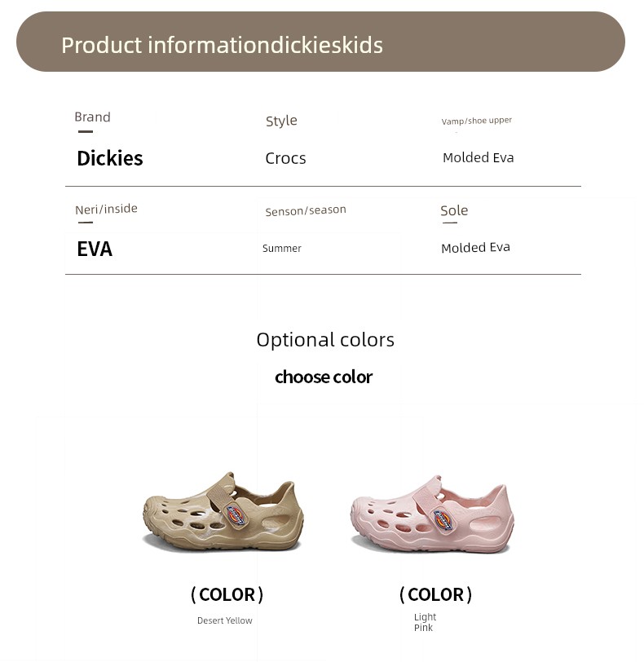The width and height of the screenshot is (644, 662).
Task: Click the Dickies brand name
Action: click(x=110, y=158)
